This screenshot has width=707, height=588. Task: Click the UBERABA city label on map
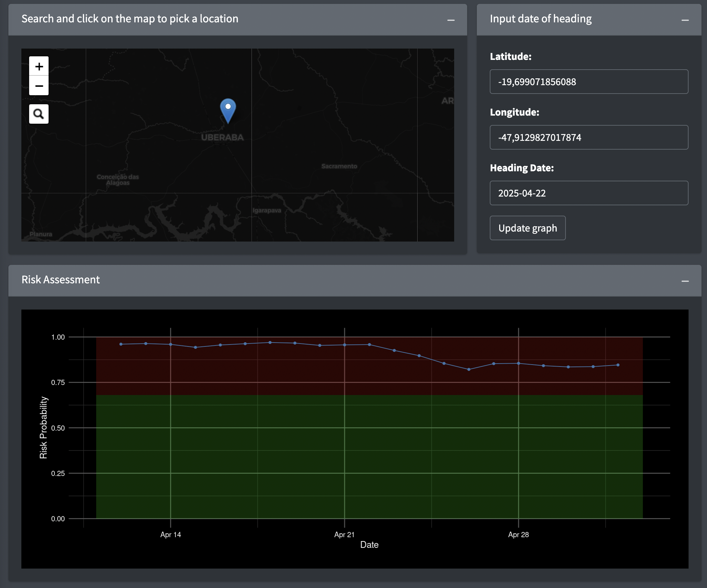pyautogui.click(x=222, y=137)
